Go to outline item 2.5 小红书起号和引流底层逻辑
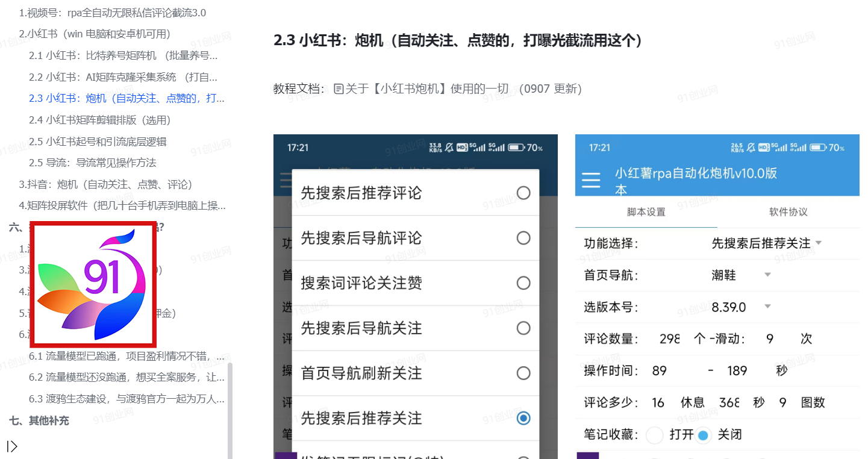The image size is (868, 459). [x=98, y=142]
